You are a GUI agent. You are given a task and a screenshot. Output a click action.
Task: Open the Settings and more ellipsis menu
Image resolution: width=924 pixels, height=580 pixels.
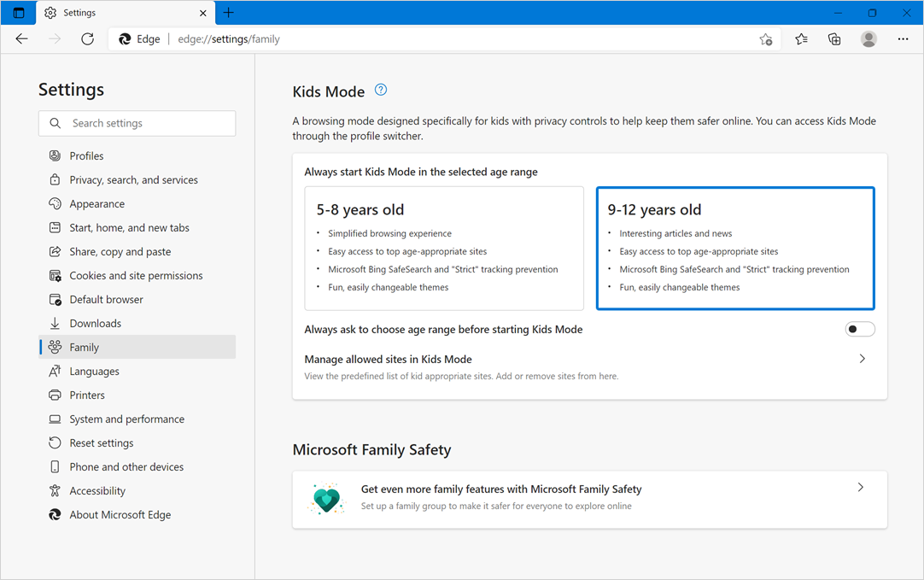[x=903, y=39]
